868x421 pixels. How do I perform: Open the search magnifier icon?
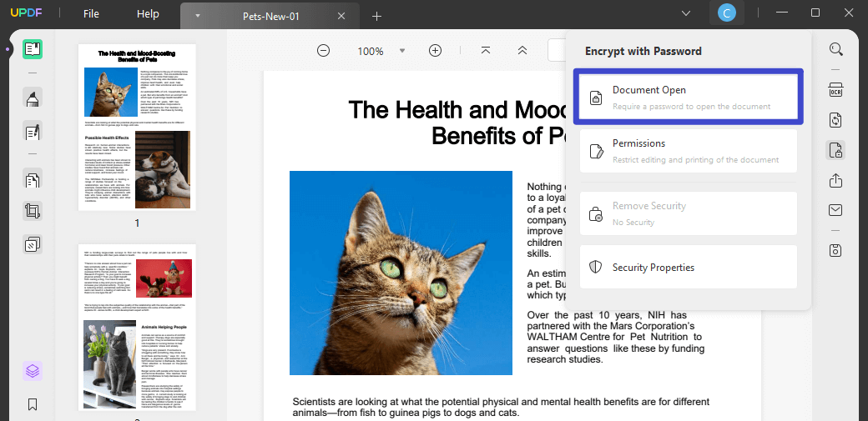point(836,49)
